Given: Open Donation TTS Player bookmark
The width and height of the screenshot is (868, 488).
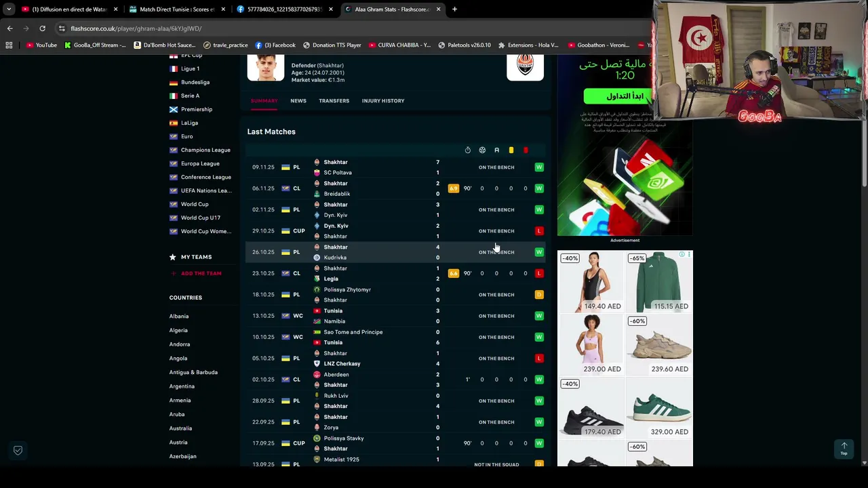Looking at the screenshot, I should [332, 45].
